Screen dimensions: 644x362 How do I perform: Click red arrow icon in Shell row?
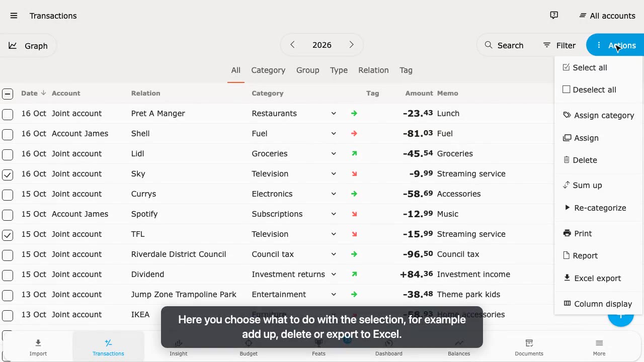click(x=354, y=134)
